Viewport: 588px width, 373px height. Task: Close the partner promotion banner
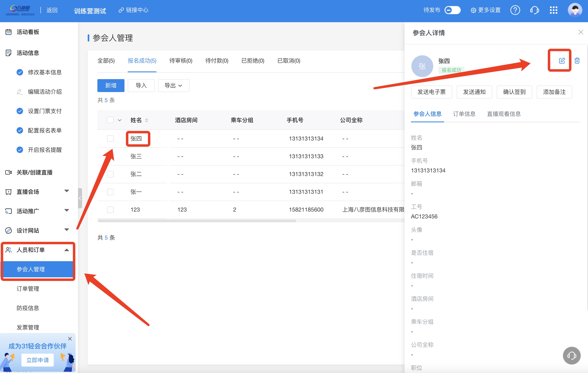pyautogui.click(x=70, y=339)
